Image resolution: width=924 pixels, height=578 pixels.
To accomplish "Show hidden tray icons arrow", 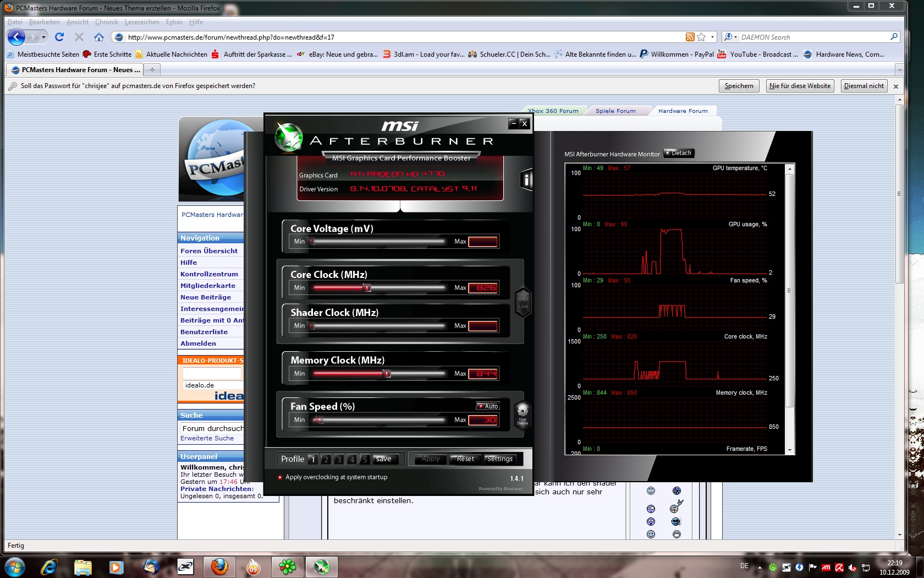I will [760, 567].
